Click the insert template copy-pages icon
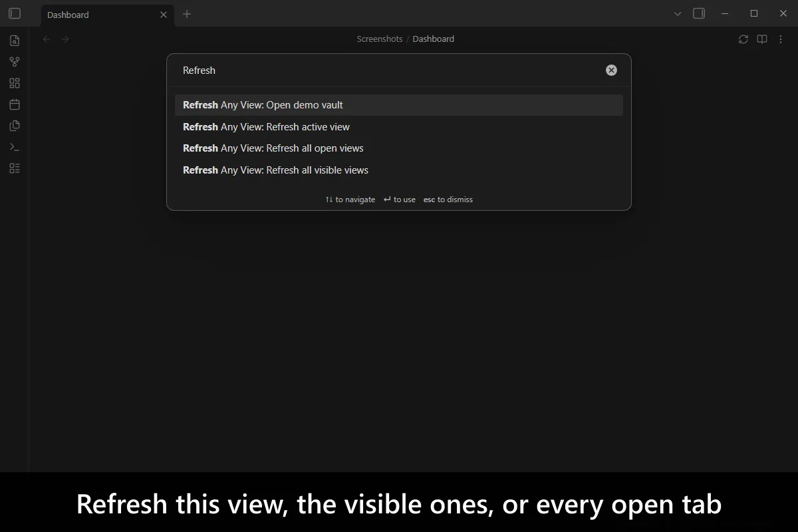The height and width of the screenshot is (532, 798). [x=15, y=126]
